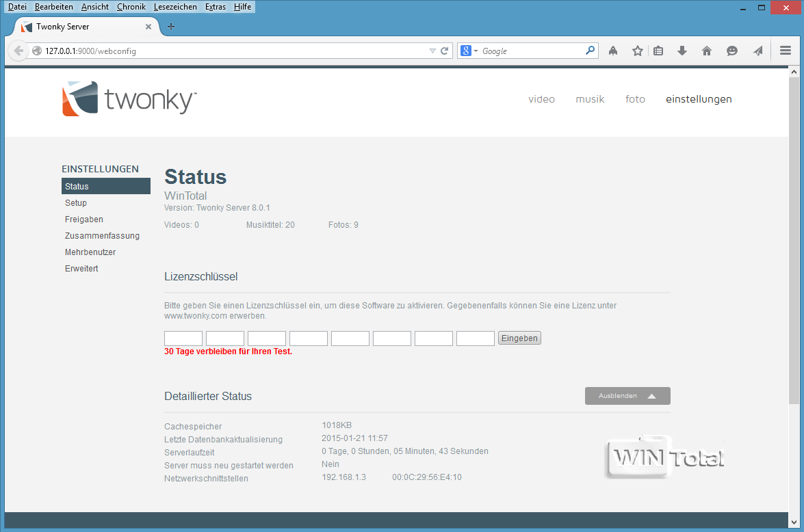
Task: Focus the second license key field
Action: [225, 338]
